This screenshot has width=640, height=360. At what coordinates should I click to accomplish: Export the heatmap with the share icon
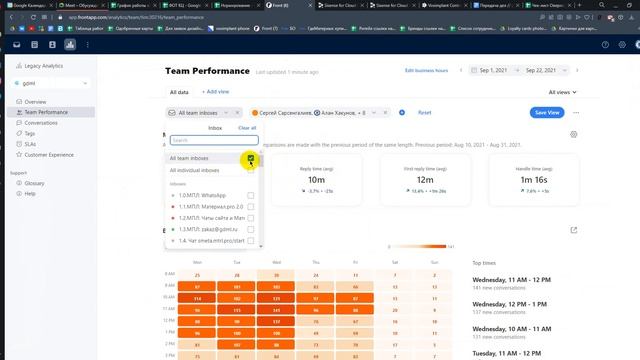pos(573,230)
